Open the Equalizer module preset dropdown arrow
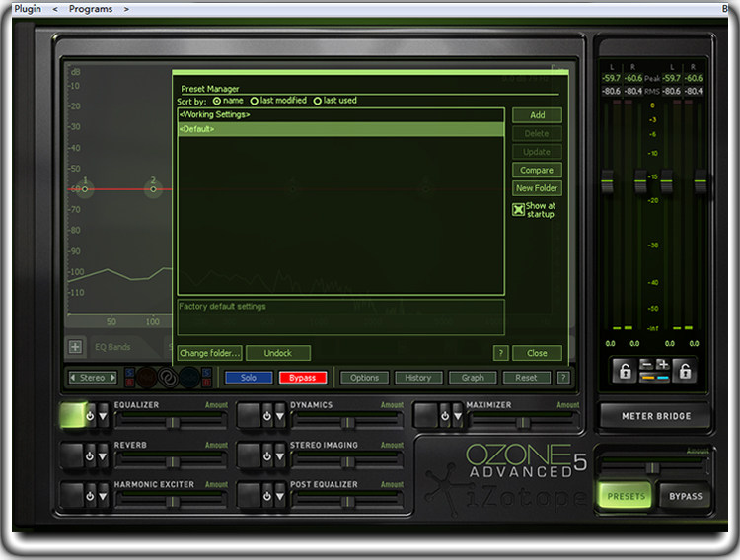The image size is (740, 560). click(103, 416)
